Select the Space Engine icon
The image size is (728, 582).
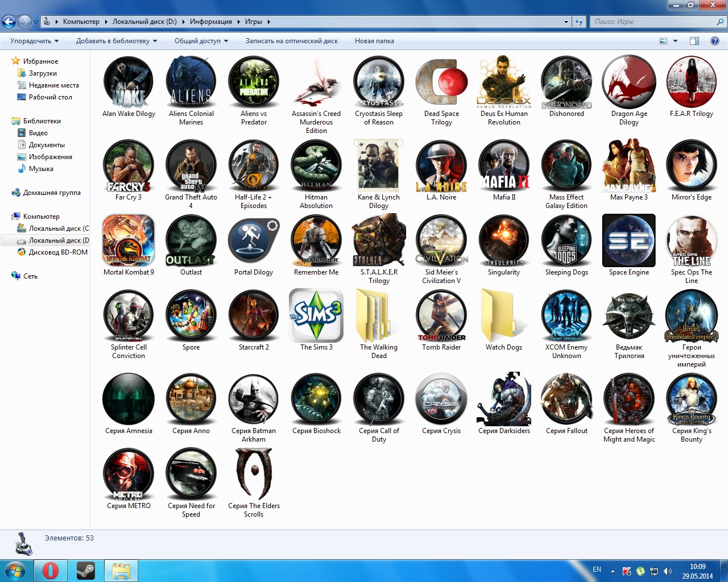[x=629, y=240]
